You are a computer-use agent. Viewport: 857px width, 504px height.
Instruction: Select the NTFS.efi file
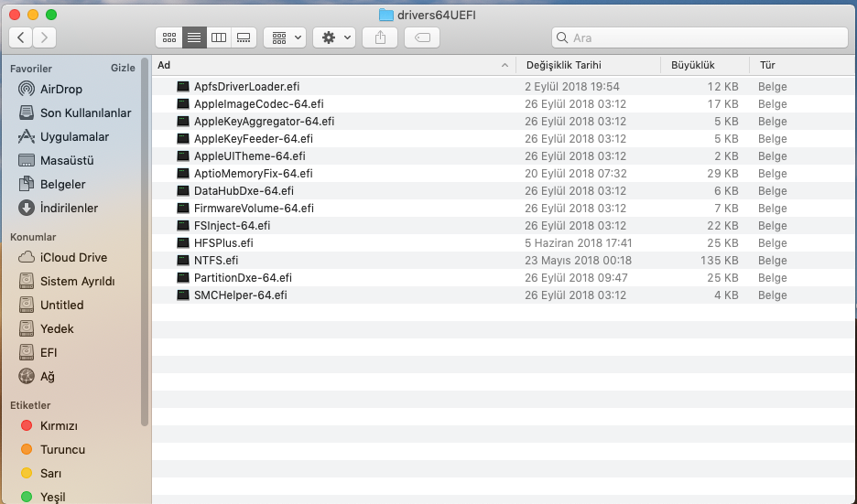[x=216, y=261]
